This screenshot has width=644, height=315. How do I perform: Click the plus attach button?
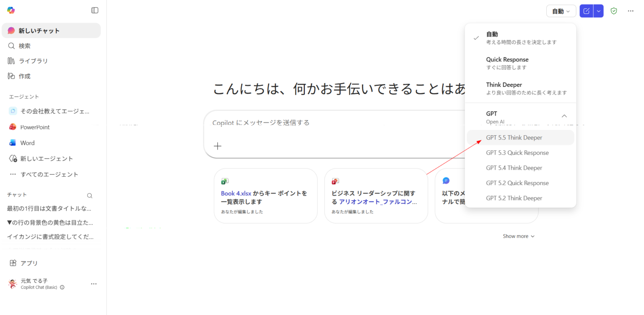(x=217, y=146)
